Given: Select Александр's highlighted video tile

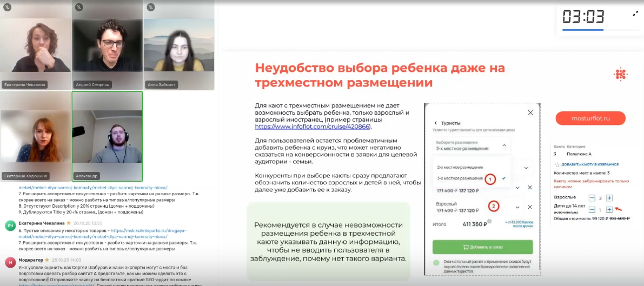Looking at the screenshot, I should [x=107, y=136].
